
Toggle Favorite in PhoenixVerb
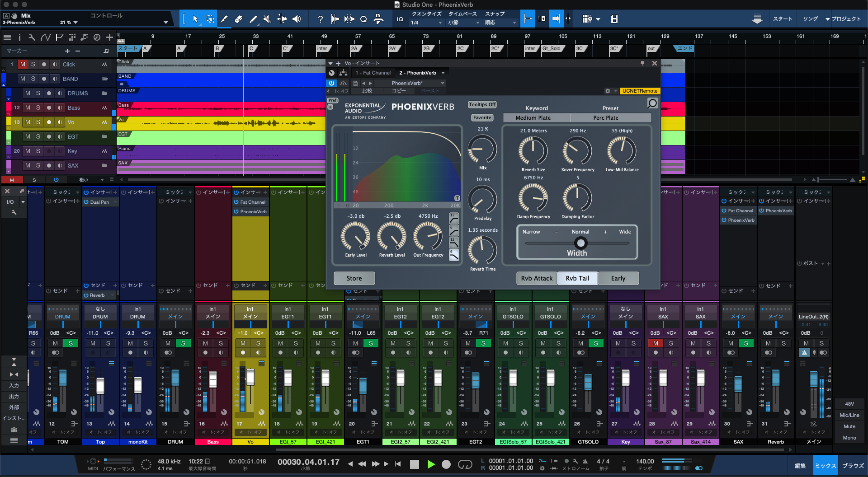(x=482, y=117)
